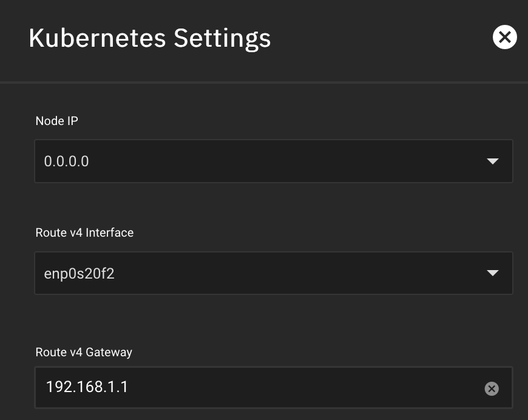
Task: Clear the Route v4 Gateway field
Action: (x=492, y=389)
